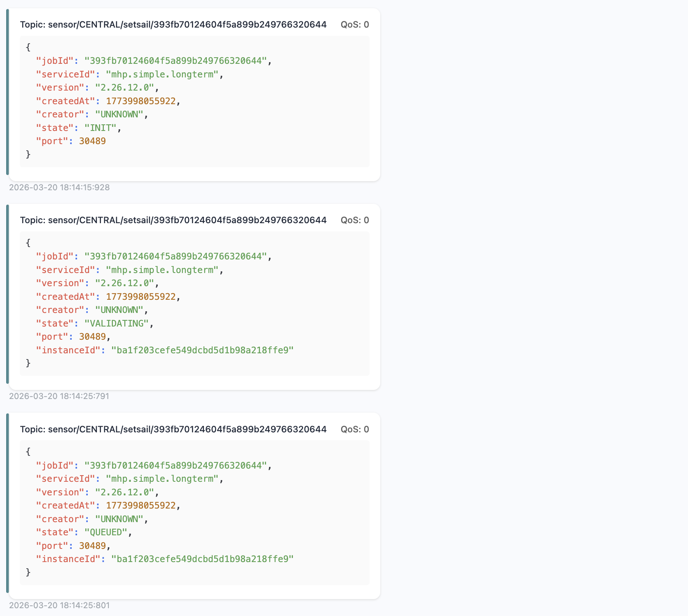Click the port value in the INIT message
688x616 pixels.
[x=92, y=141]
